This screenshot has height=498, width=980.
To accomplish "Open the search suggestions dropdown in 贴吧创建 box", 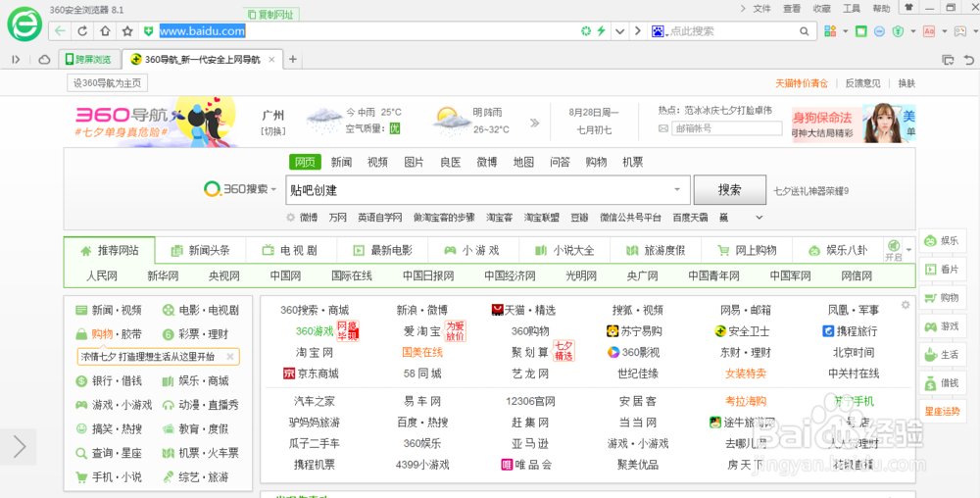I will [x=677, y=189].
